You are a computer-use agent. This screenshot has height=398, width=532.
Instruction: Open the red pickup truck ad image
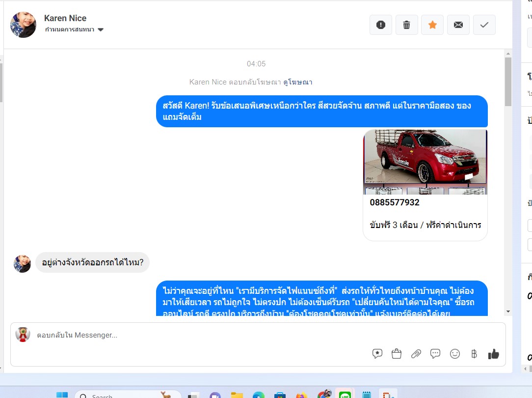425,162
